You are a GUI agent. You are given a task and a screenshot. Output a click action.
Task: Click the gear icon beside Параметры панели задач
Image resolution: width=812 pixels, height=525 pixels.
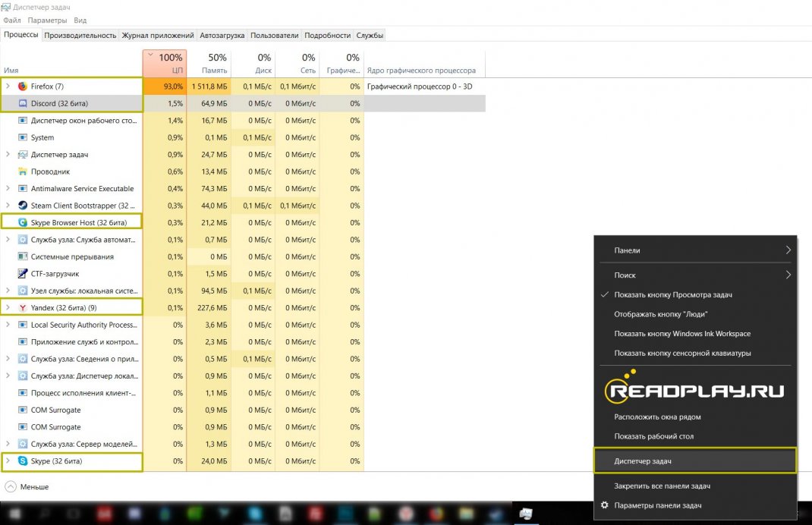(604, 505)
